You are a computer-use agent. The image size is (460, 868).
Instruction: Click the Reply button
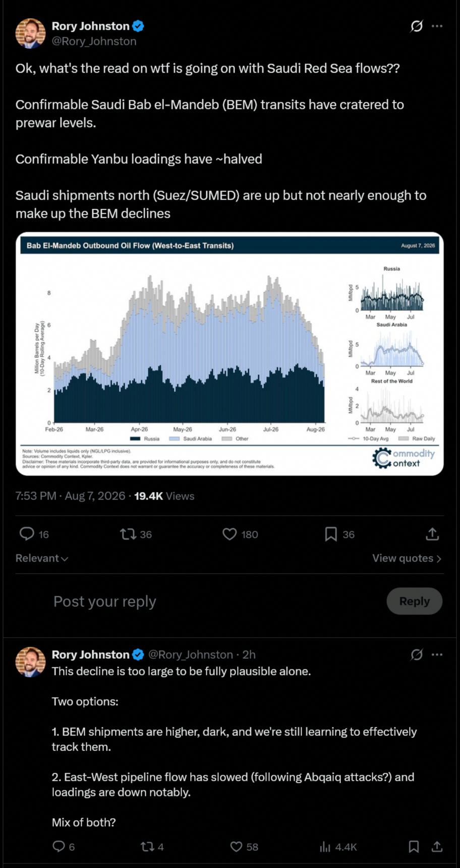(415, 601)
